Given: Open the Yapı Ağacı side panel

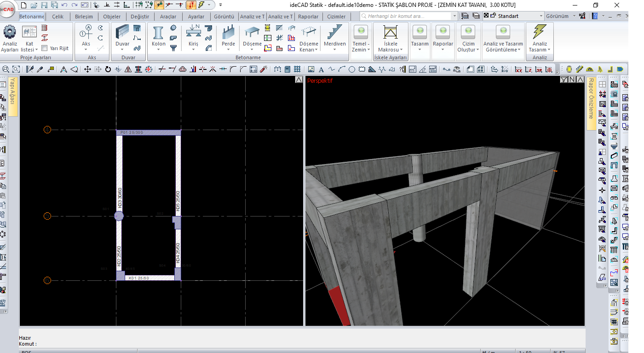Looking at the screenshot, I should pos(13,96).
